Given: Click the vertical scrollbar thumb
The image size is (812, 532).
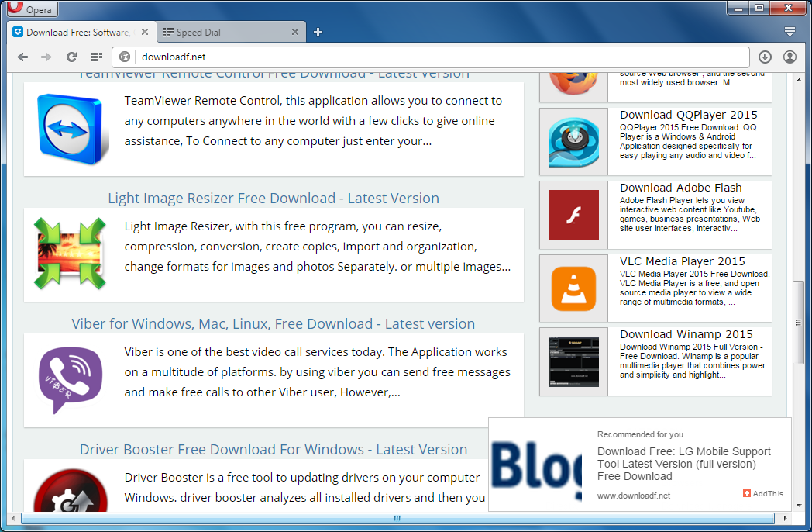Looking at the screenshot, I should click(x=798, y=323).
